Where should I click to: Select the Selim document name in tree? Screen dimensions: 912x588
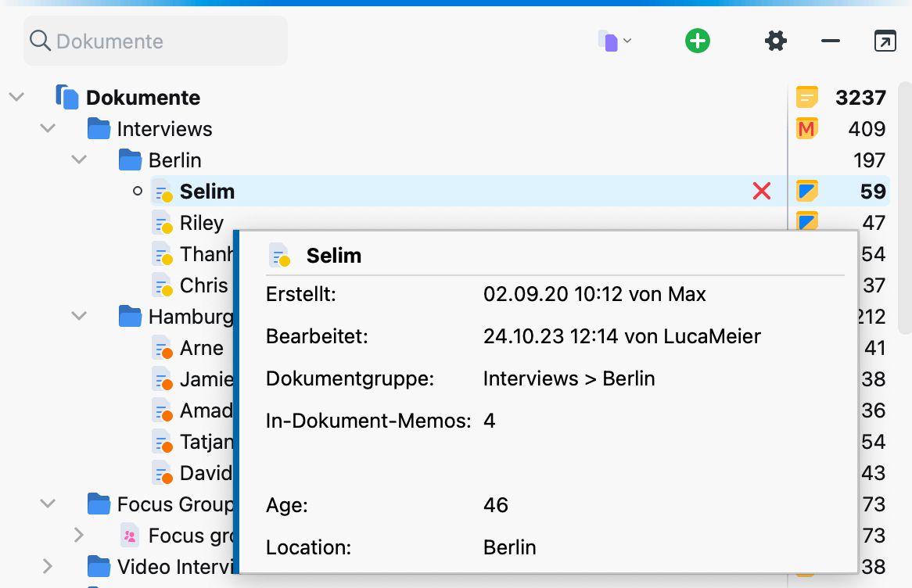tap(207, 192)
